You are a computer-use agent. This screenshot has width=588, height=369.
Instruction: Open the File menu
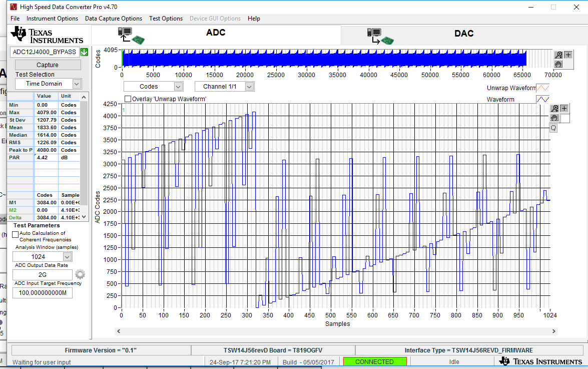[15, 19]
